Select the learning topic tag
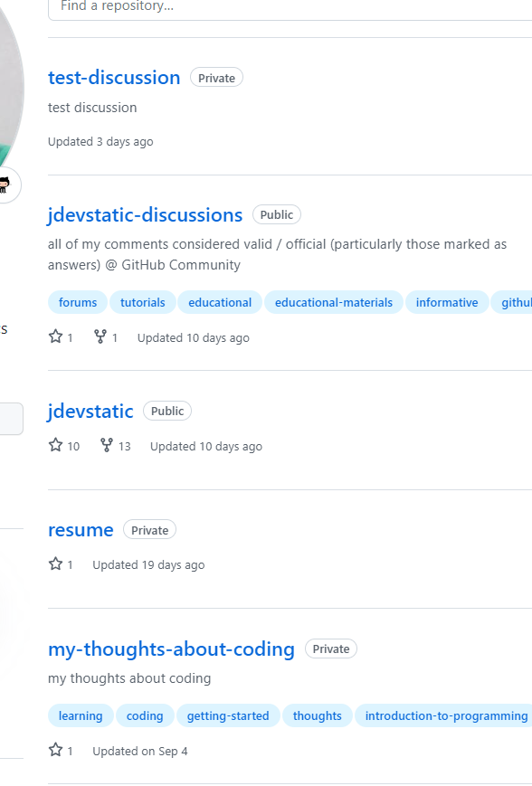This screenshot has height=786, width=532. [x=80, y=715]
